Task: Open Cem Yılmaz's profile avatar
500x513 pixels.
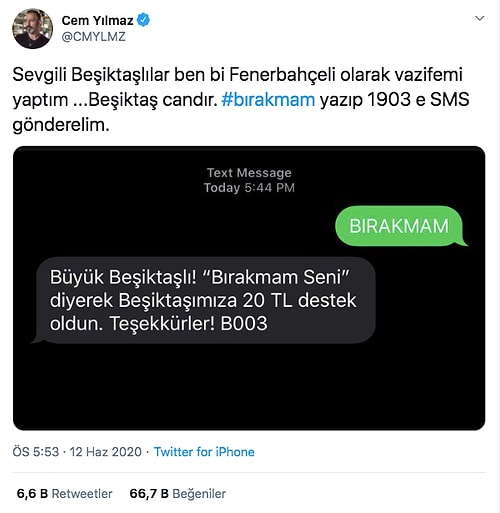Action: tap(32, 29)
